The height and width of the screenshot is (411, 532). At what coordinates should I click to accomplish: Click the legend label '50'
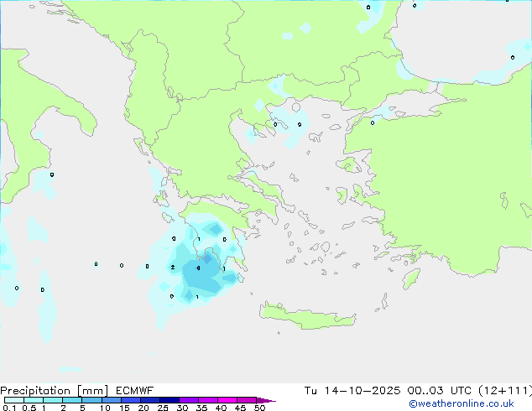click(259, 408)
